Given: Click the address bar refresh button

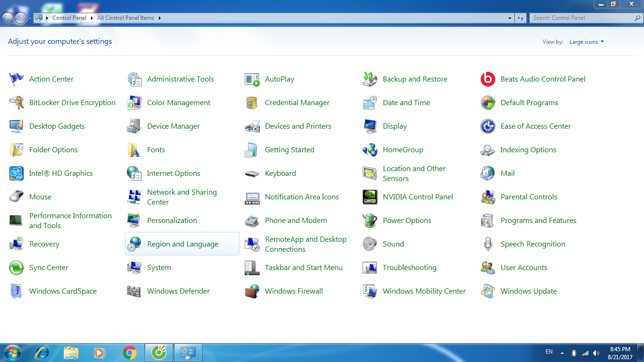Looking at the screenshot, I should (520, 18).
